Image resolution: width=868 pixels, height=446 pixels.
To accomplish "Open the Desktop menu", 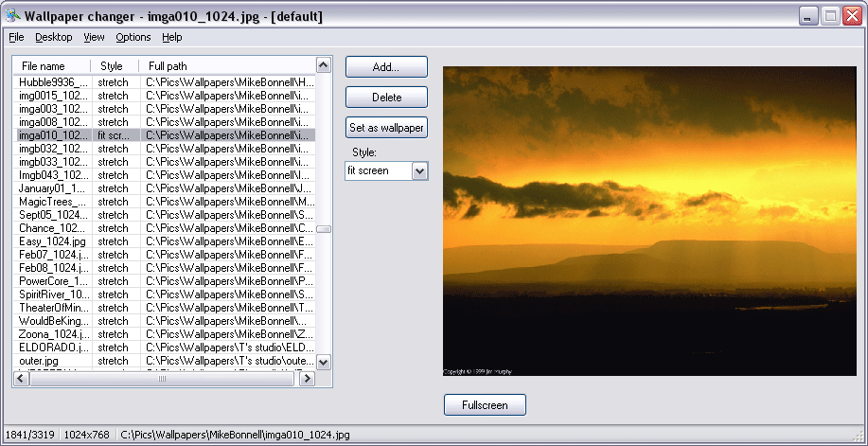I will 53,37.
